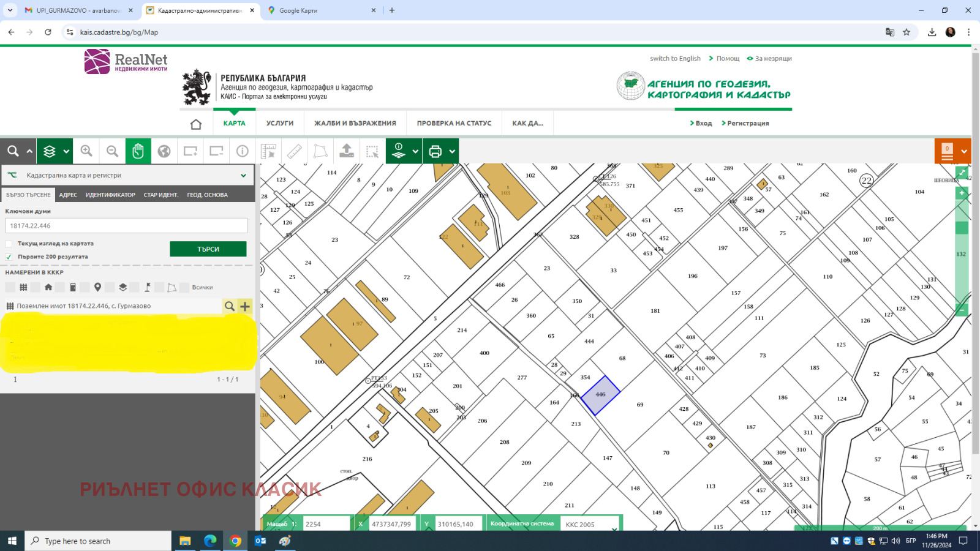Activate the info identify tool
Image resolution: width=980 pixels, height=551 pixels.
[243, 151]
